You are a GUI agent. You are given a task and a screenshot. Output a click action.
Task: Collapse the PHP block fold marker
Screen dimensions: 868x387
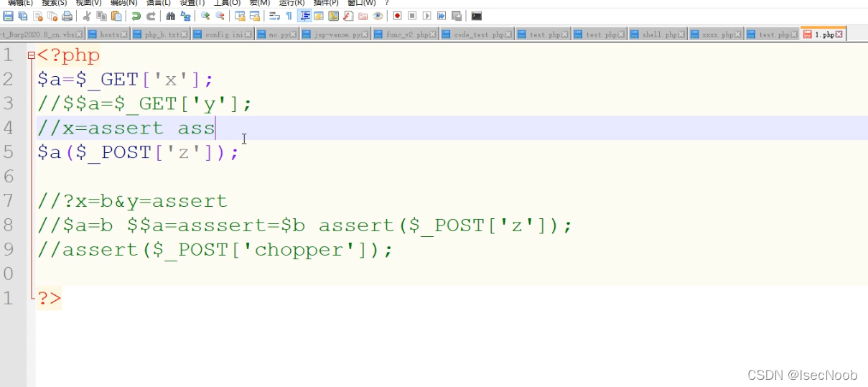[x=31, y=55]
